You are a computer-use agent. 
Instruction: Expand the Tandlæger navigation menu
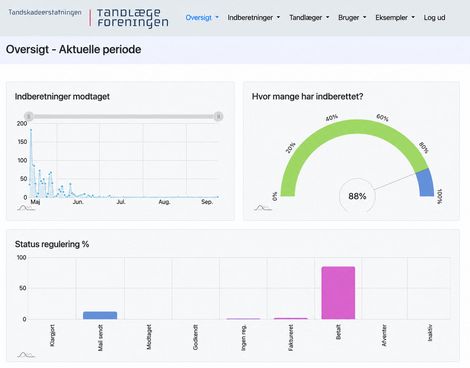[309, 18]
